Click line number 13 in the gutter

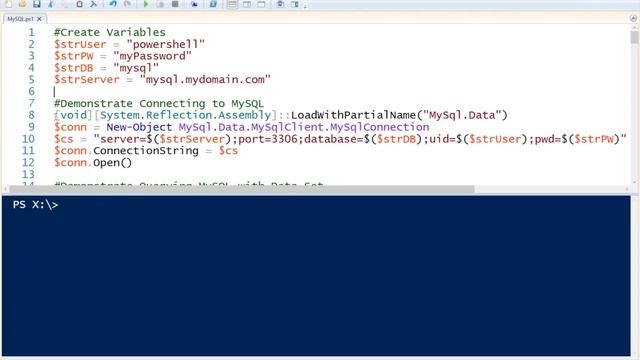28,174
